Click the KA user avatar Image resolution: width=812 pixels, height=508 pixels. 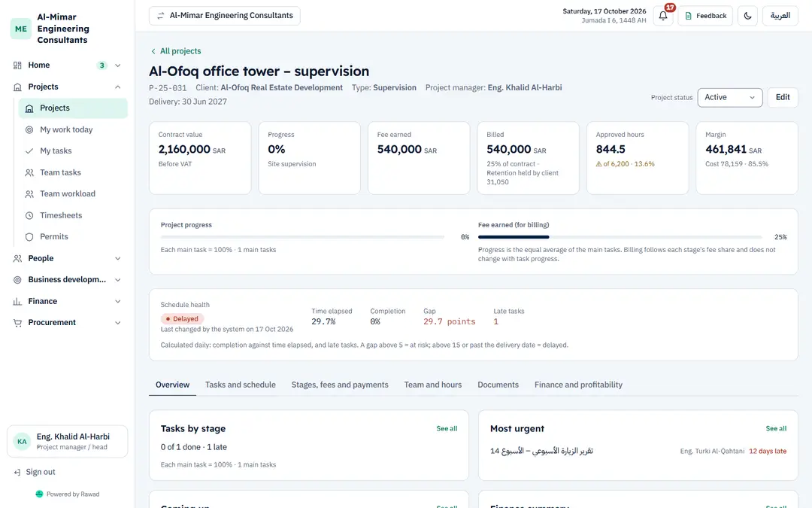[22, 442]
